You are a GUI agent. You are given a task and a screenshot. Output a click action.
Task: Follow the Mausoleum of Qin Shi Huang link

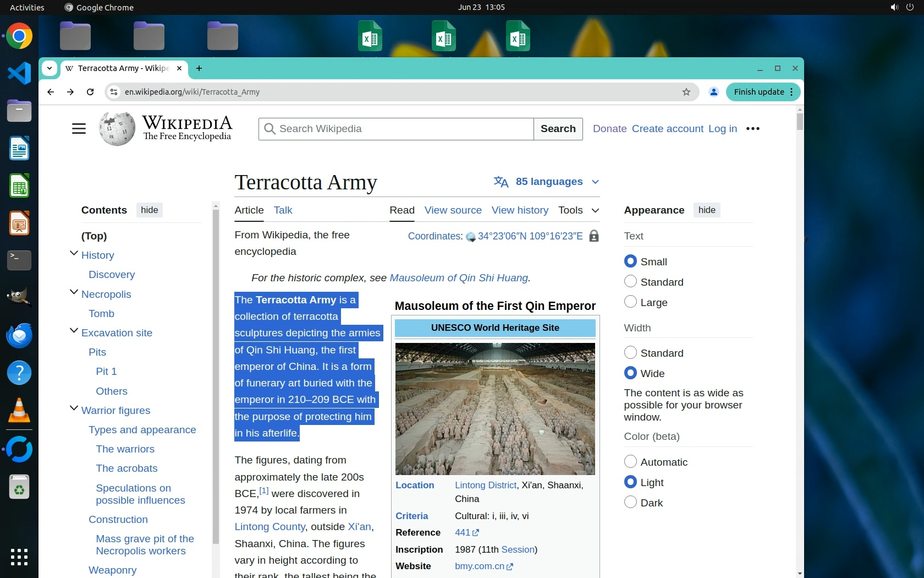point(458,278)
